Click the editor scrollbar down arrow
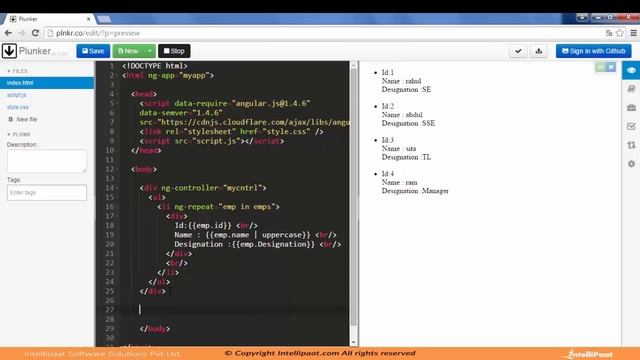Screen dimensions: 640x360 pyautogui.click(x=354, y=342)
